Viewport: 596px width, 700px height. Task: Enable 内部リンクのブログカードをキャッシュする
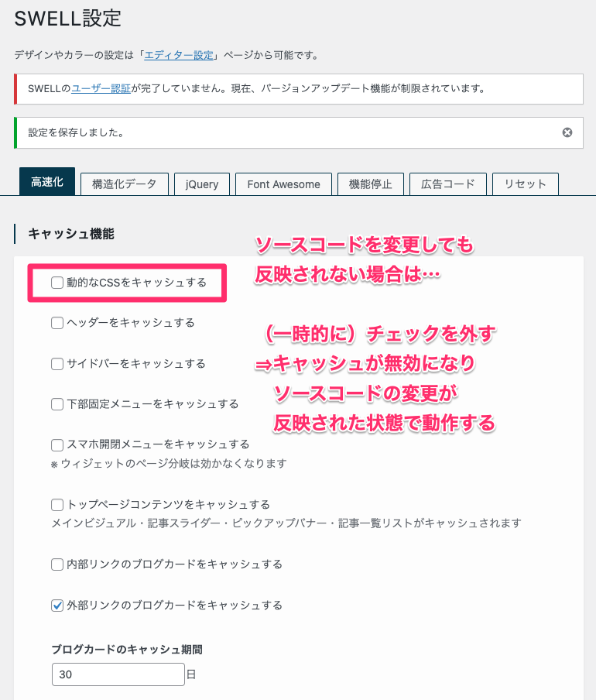point(57,564)
